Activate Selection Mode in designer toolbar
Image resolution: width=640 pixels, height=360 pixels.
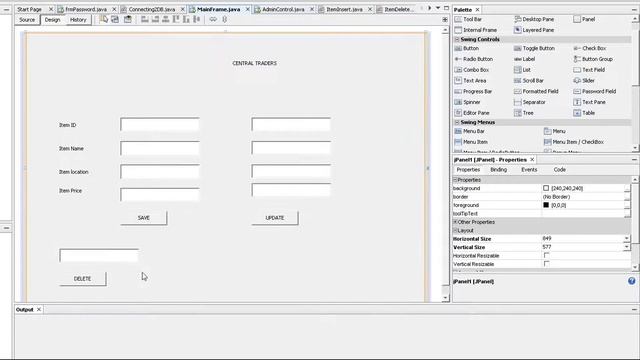(x=104, y=19)
